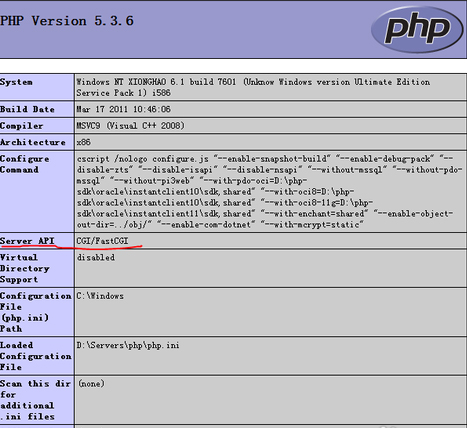This screenshot has width=467, height=428.
Task: Click the Mar 17 2011 build date value
Action: click(x=123, y=109)
